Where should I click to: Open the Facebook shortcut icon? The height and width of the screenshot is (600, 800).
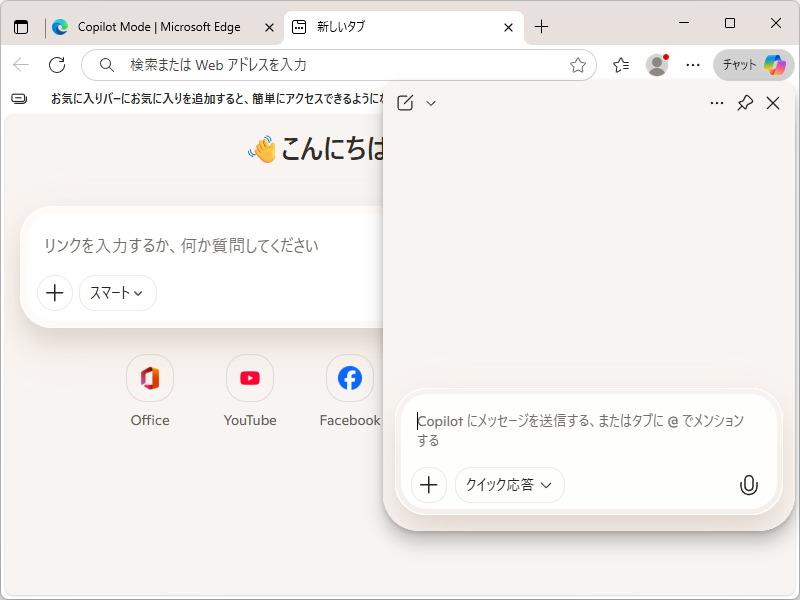coord(349,378)
